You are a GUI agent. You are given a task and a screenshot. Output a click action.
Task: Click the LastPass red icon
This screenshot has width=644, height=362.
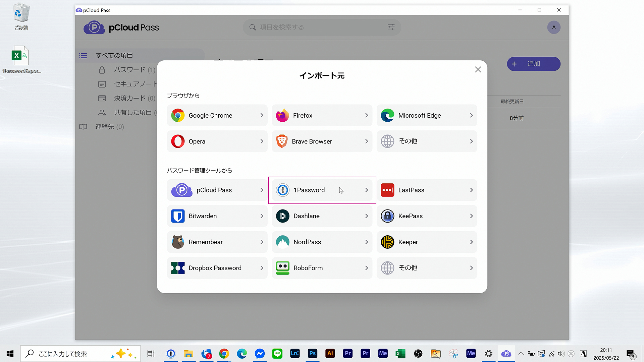pos(387,190)
